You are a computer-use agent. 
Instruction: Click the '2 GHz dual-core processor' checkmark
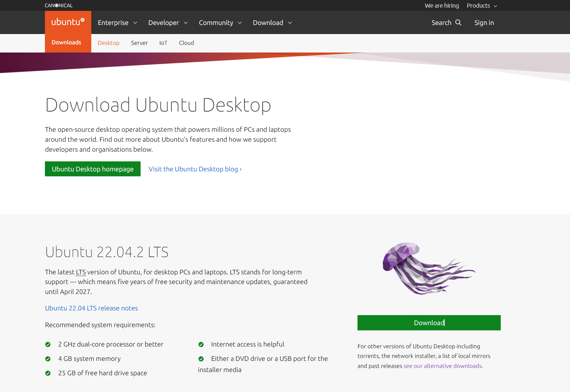[x=48, y=344]
